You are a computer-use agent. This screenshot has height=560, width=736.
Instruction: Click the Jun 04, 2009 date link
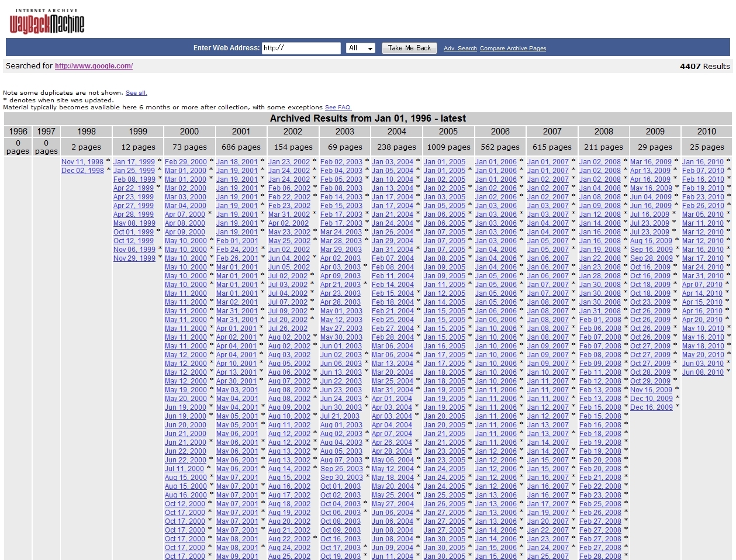click(x=651, y=197)
